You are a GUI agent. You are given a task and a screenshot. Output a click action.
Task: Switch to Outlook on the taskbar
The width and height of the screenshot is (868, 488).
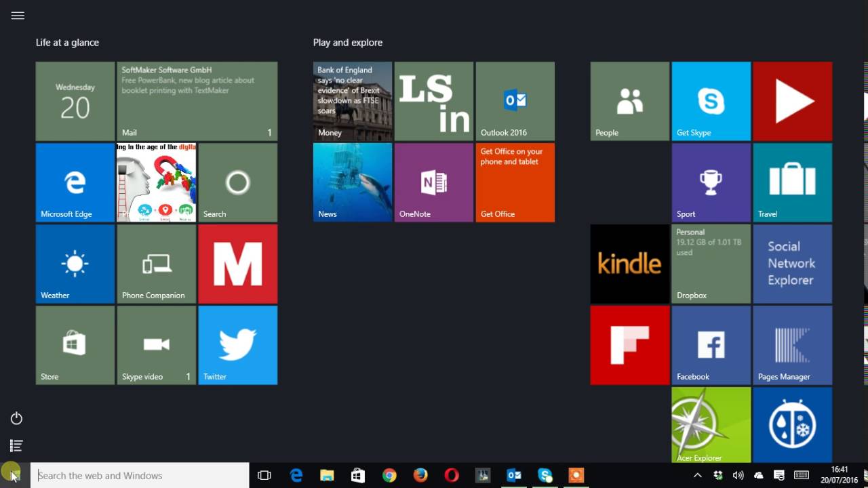click(x=514, y=475)
